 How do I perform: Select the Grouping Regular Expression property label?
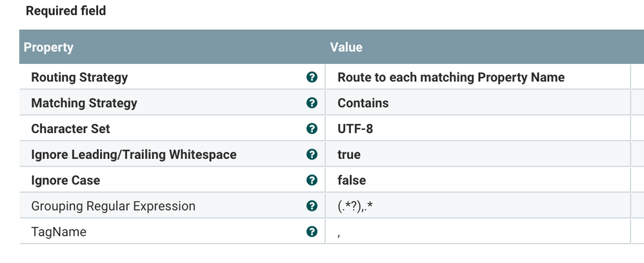(x=113, y=206)
